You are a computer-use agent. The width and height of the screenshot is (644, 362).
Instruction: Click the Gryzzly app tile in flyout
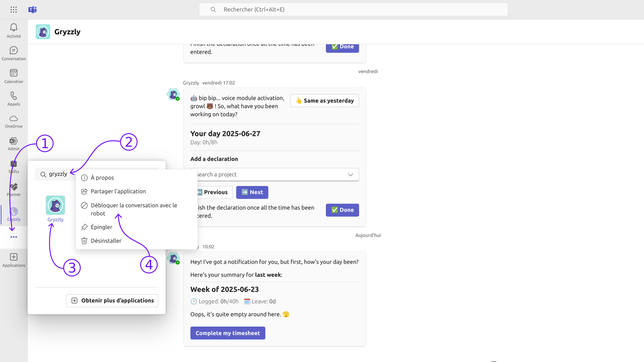tap(56, 209)
